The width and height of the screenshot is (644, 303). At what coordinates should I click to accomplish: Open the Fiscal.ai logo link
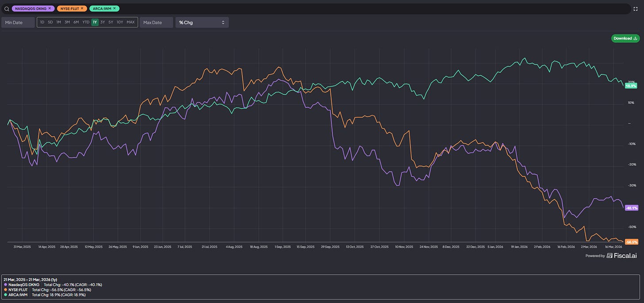(x=622, y=256)
